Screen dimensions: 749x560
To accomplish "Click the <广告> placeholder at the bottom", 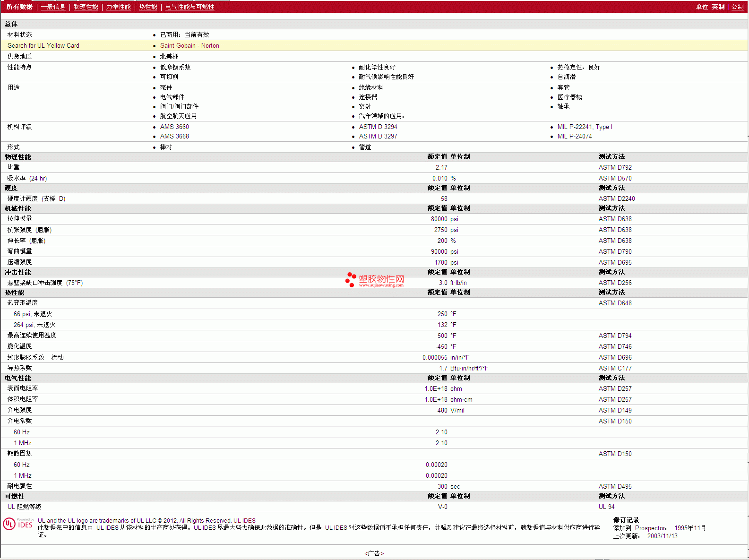I will click(374, 553).
